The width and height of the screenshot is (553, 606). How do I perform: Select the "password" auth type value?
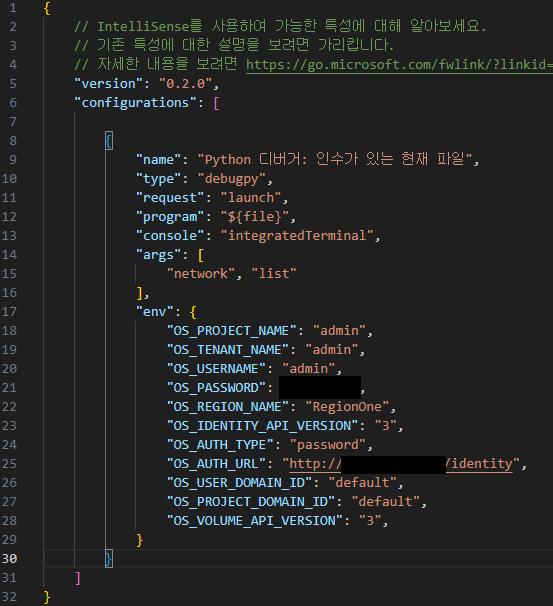coord(328,445)
